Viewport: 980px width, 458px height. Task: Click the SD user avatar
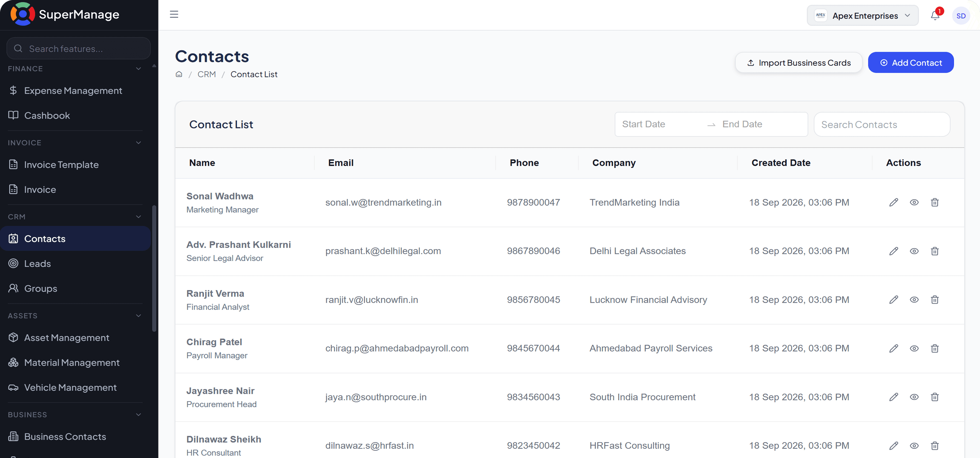pos(961,16)
